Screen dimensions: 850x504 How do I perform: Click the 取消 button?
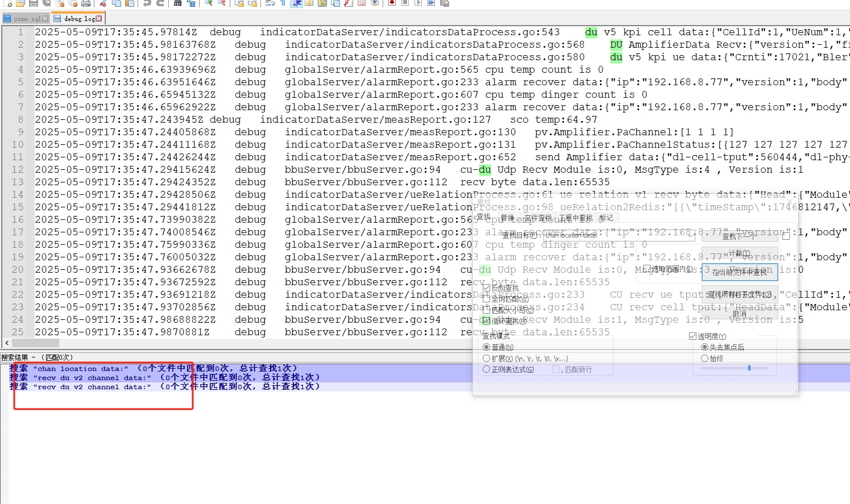(740, 314)
